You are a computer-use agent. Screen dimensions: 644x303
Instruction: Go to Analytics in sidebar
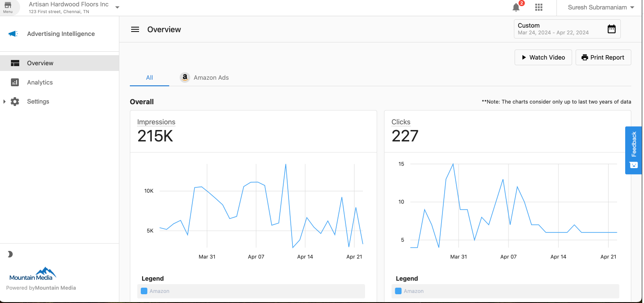tap(40, 82)
